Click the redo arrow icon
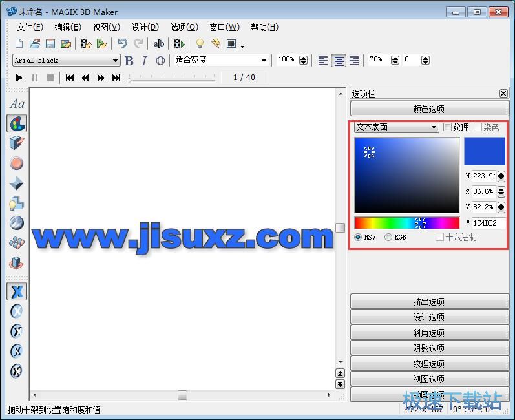The image size is (515, 420). coord(138,44)
